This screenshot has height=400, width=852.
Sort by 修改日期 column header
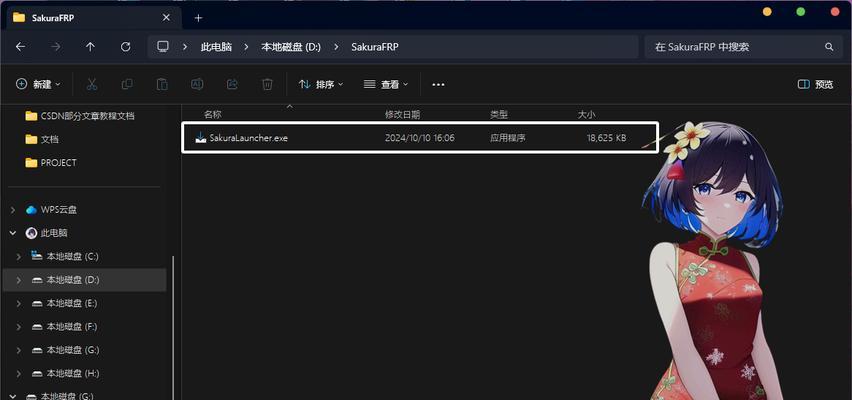click(402, 115)
